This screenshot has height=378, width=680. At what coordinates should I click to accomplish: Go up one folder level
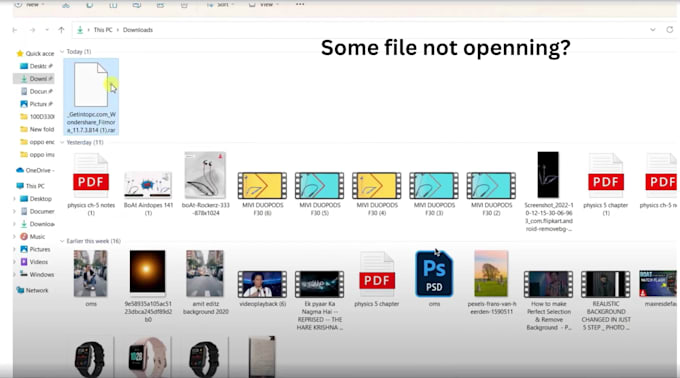coord(61,30)
